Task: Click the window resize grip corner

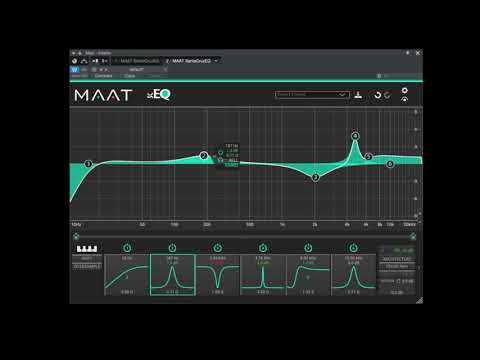Action: pos(419,300)
